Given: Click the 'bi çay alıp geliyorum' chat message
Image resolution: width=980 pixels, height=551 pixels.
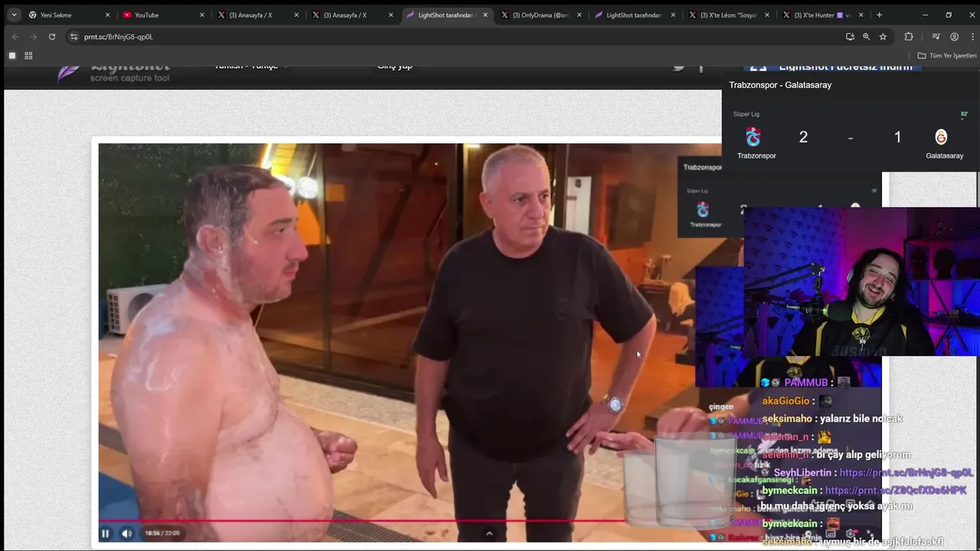Looking at the screenshot, I should click(x=863, y=455).
